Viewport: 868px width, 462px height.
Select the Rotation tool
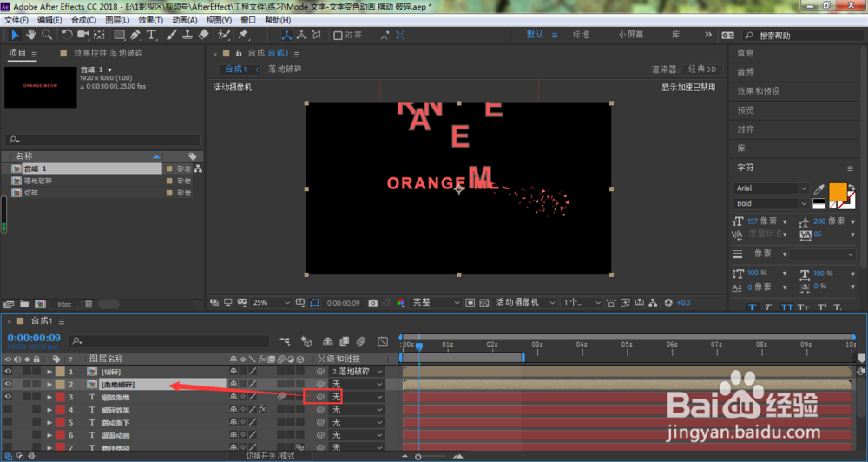[x=67, y=35]
